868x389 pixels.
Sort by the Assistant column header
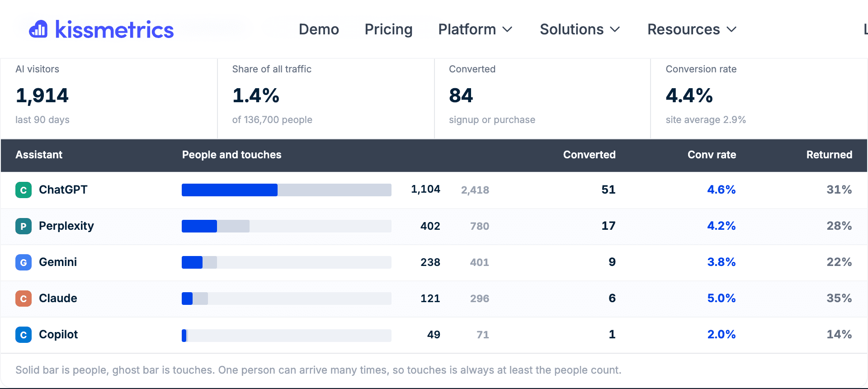(39, 155)
